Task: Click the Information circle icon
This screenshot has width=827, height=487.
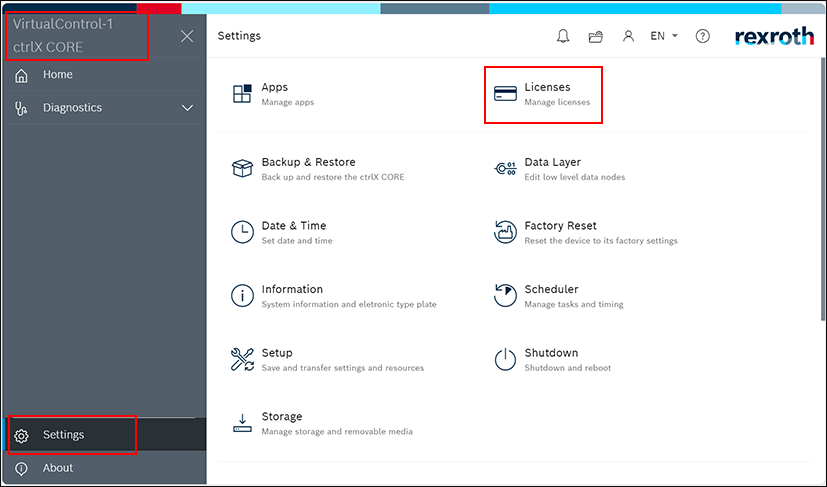Action: (242, 295)
